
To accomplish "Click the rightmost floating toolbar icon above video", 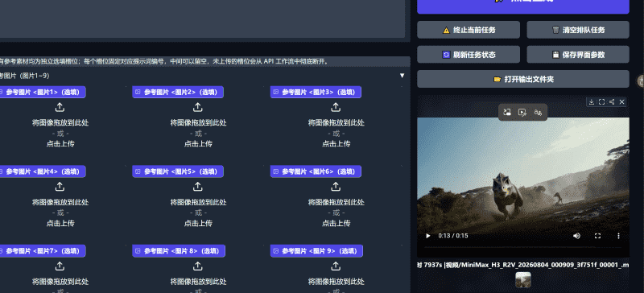I will point(538,112).
